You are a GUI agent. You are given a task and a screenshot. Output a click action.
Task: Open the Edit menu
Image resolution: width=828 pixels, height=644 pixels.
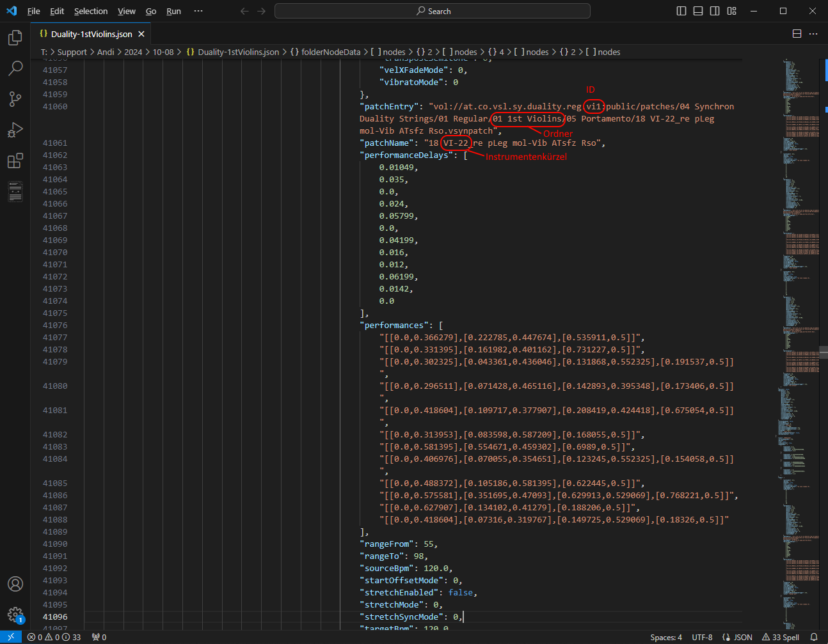(57, 11)
